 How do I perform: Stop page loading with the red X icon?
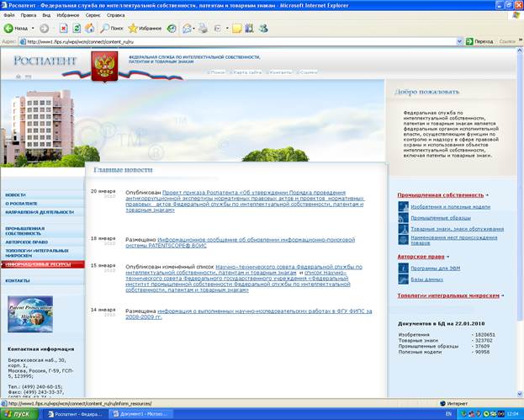(x=63, y=29)
